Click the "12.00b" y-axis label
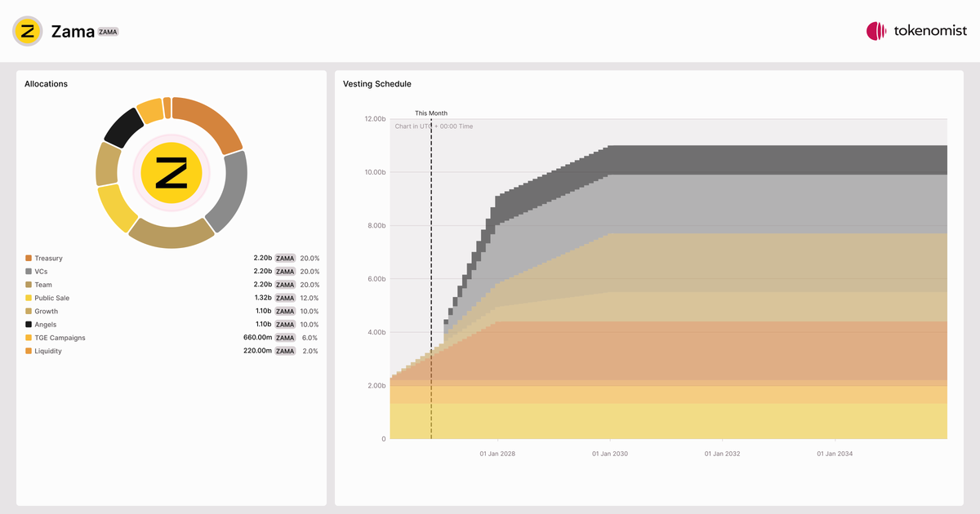This screenshot has height=514, width=980. point(375,119)
